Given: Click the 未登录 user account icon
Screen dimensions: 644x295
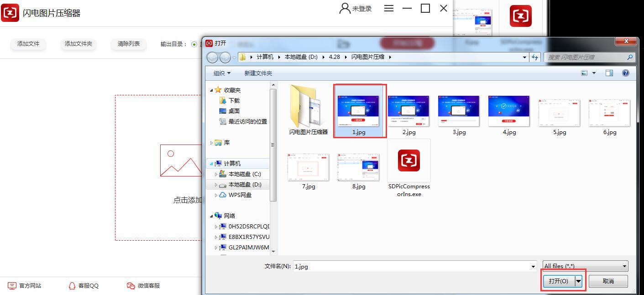Looking at the screenshot, I should coord(345,8).
